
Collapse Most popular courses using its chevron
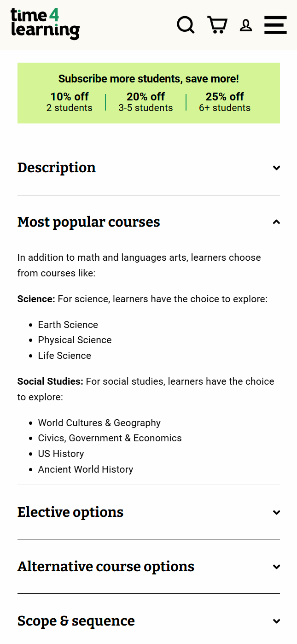(276, 222)
